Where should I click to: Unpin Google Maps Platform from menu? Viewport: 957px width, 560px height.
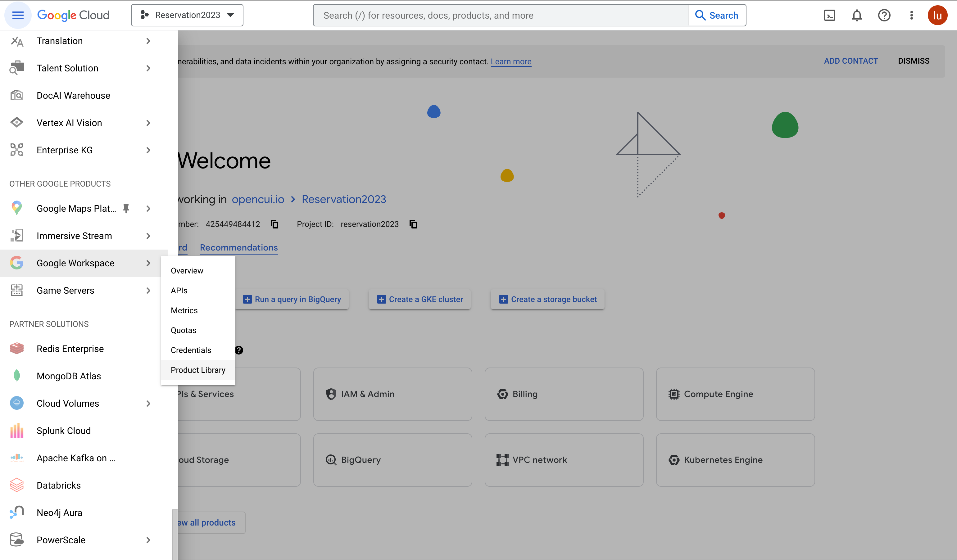126,208
